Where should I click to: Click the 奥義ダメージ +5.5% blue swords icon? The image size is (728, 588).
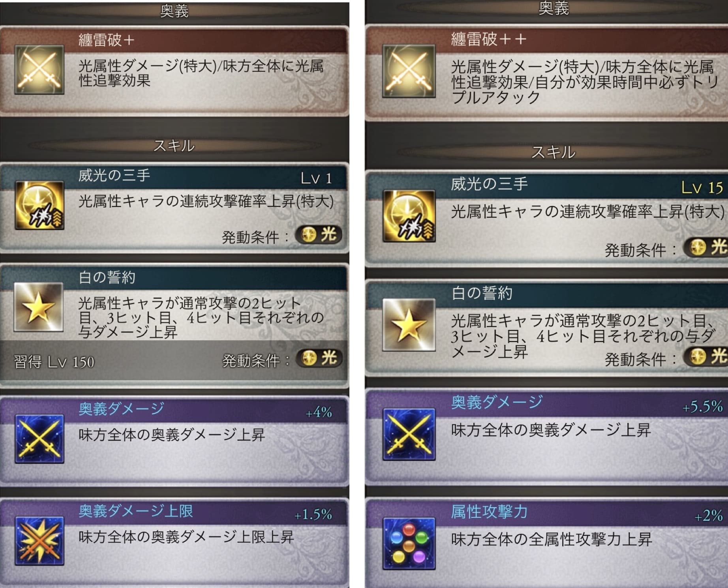[409, 434]
